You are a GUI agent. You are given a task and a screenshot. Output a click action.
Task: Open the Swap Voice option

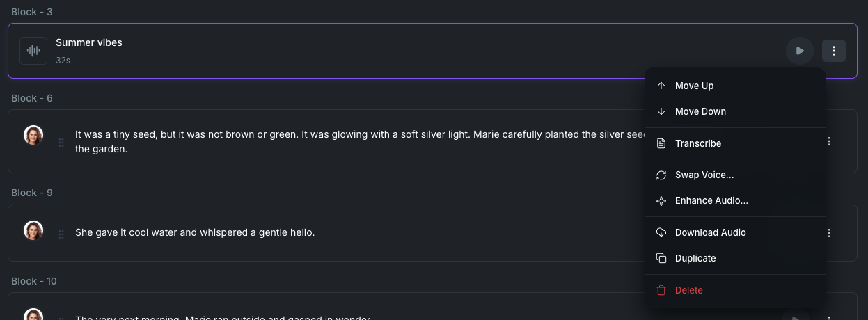pos(704,175)
